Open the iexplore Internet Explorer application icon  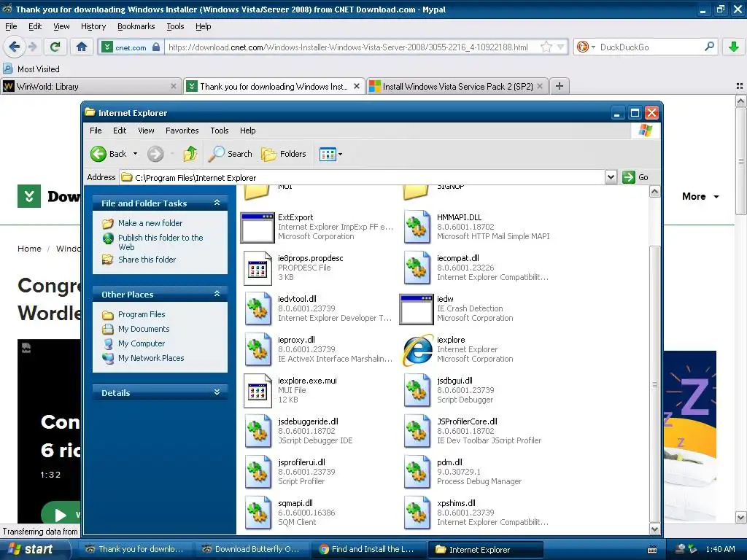(x=418, y=350)
